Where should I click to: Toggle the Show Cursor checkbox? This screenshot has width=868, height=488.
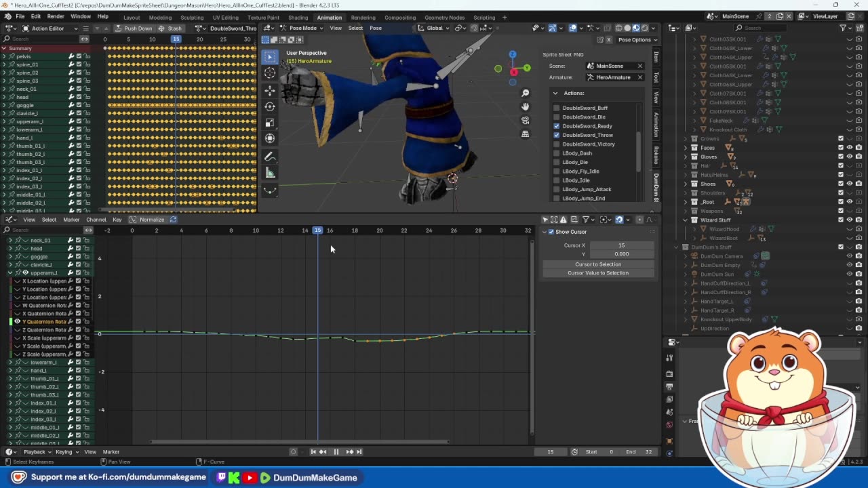pyautogui.click(x=551, y=232)
